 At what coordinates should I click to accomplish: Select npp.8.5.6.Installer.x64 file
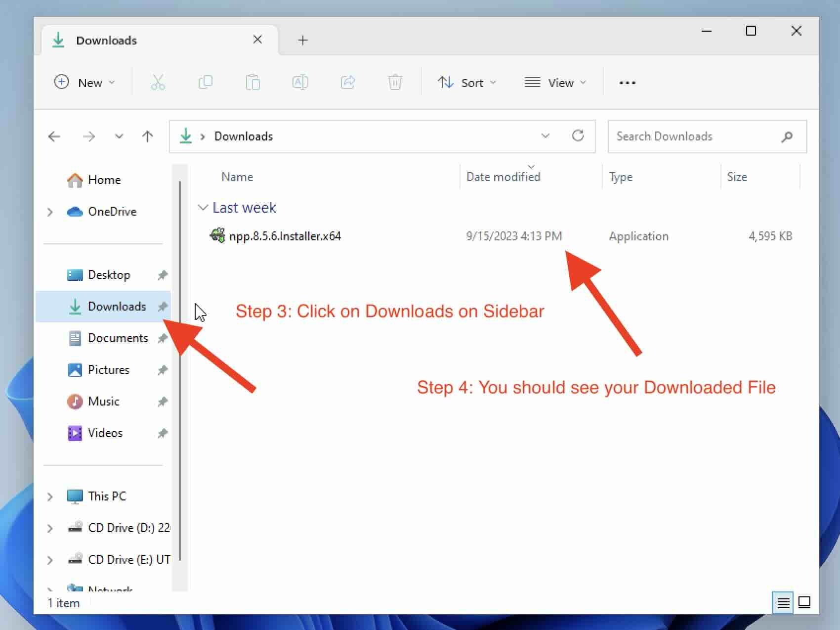point(285,236)
